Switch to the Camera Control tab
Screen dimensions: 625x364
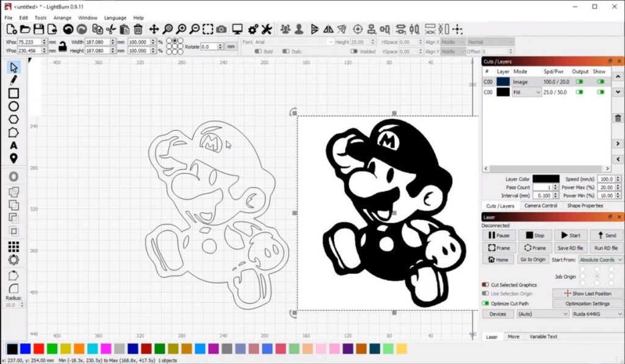[x=540, y=205]
